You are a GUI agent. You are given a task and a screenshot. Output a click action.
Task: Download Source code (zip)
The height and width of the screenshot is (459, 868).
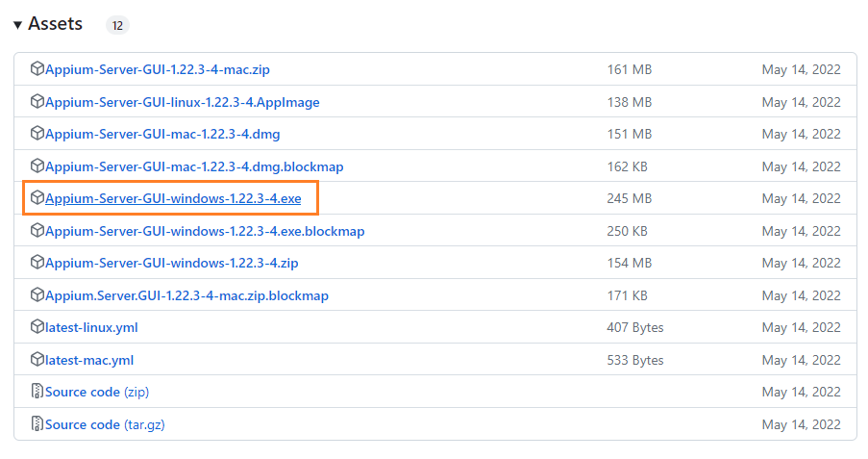97,392
